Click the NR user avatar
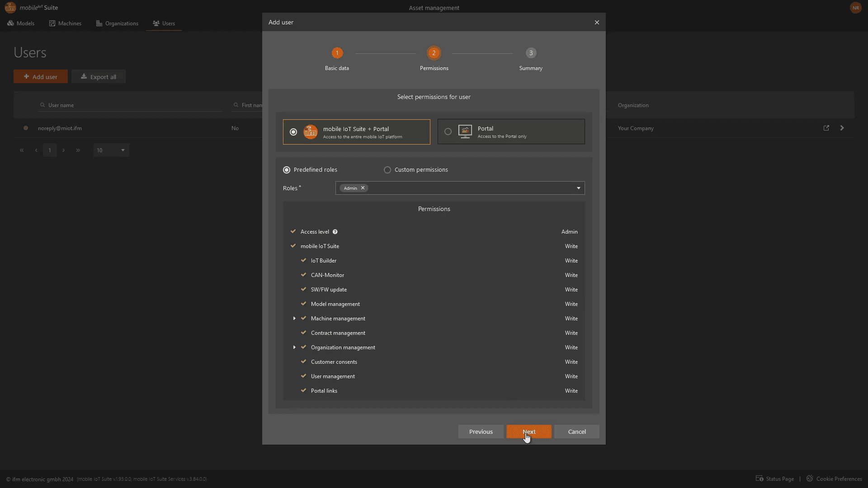The image size is (868, 488). pos(855,8)
